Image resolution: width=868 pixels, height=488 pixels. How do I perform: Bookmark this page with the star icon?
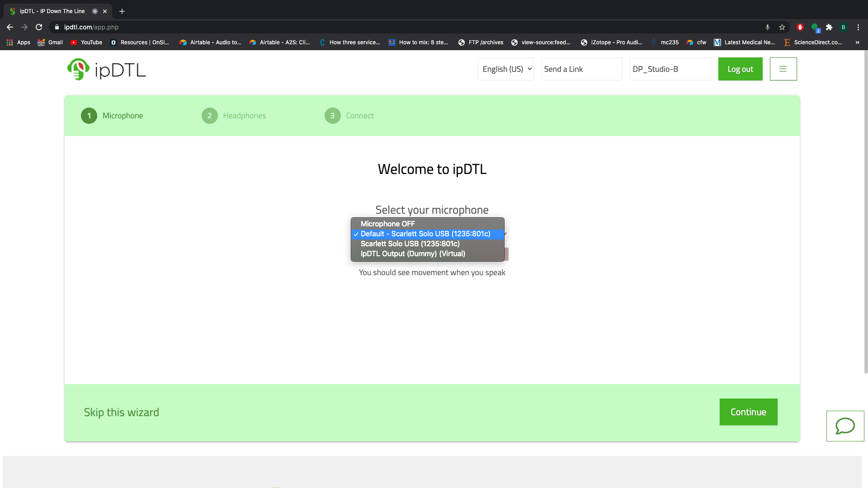[782, 27]
